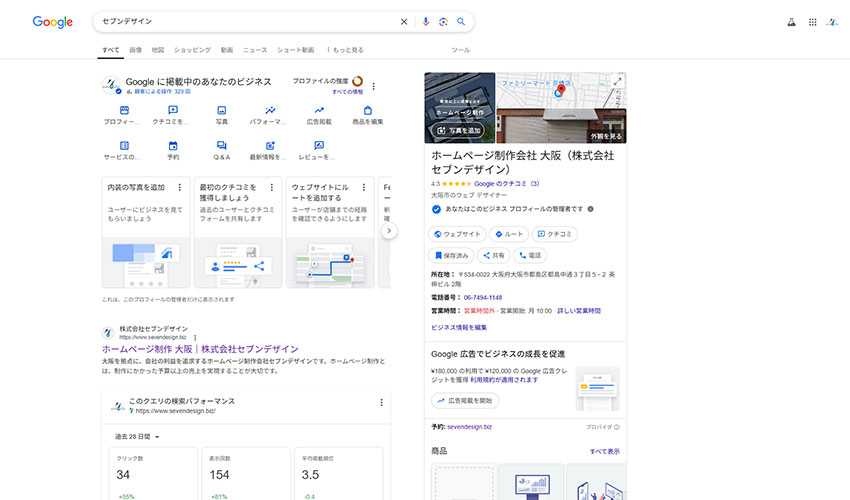
Task: Click the sevendesign.biz booking link
Action: pyautogui.click(x=469, y=427)
